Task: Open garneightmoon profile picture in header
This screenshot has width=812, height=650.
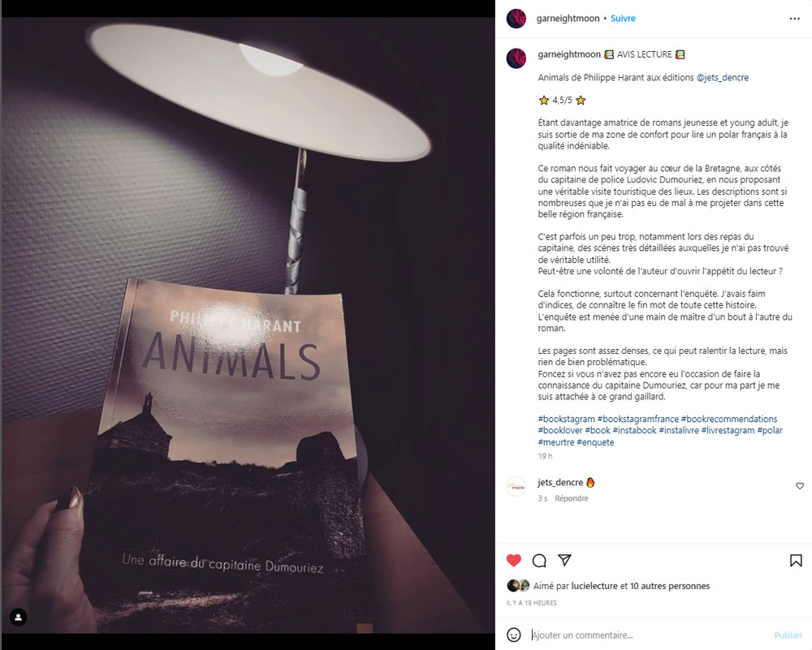Action: (516, 19)
